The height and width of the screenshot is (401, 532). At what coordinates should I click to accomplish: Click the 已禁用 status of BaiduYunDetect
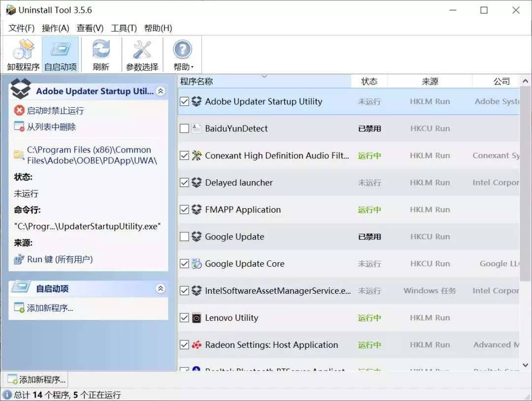(x=369, y=128)
